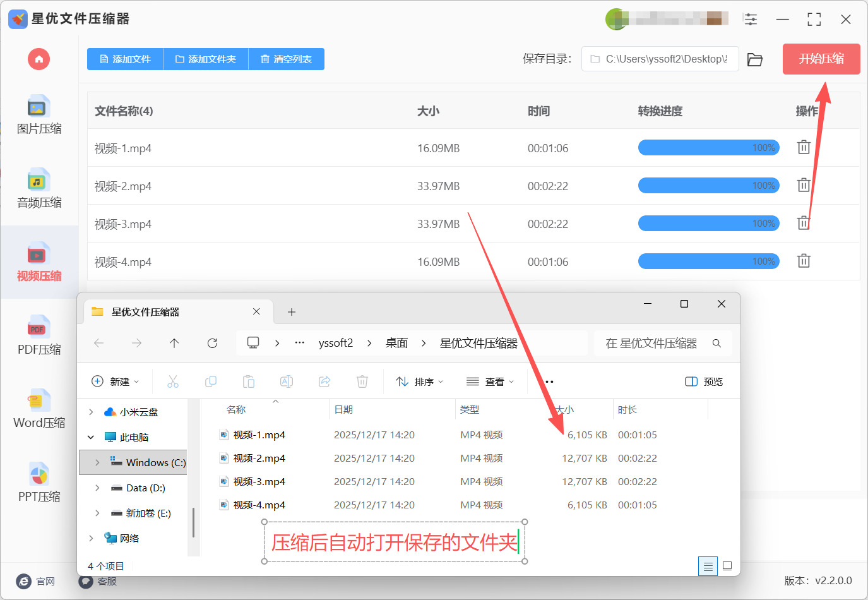The width and height of the screenshot is (868, 600).
Task: Browse for save directory folder icon
Action: click(755, 59)
